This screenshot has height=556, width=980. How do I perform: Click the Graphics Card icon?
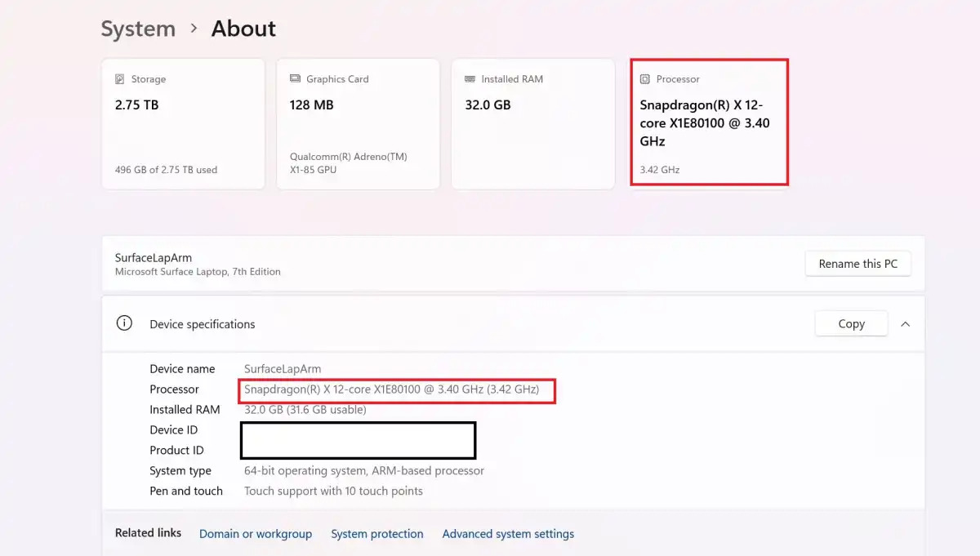pyautogui.click(x=295, y=79)
